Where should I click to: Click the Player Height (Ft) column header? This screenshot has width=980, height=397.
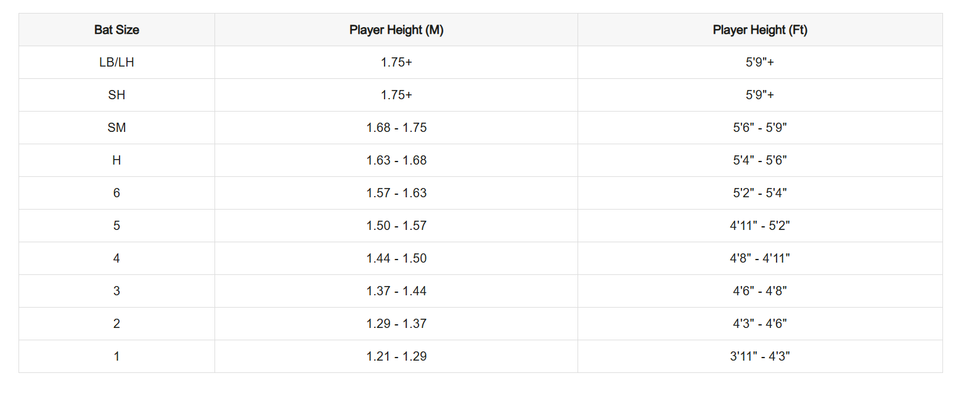point(760,30)
